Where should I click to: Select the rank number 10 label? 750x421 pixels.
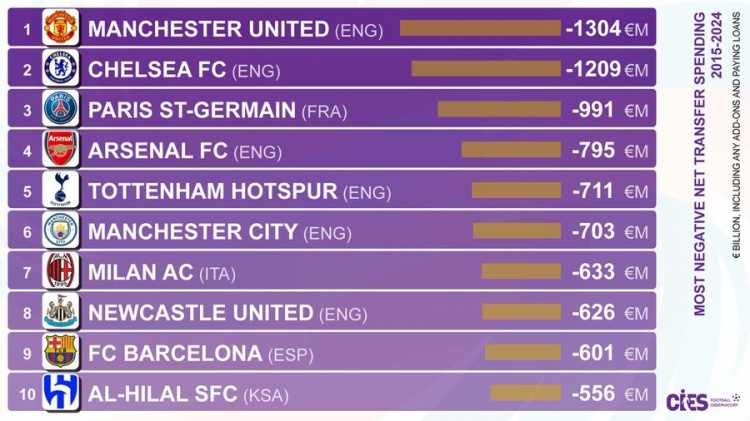tap(27, 394)
